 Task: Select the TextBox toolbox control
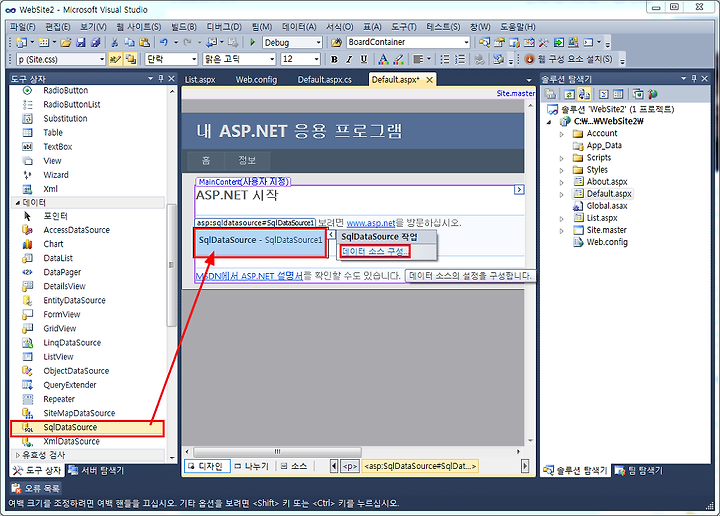(87, 146)
